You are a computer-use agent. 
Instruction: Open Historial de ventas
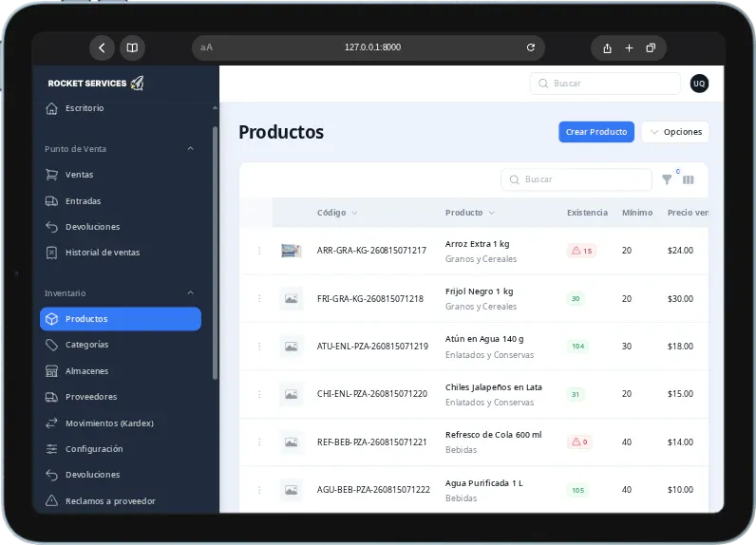[121, 252]
